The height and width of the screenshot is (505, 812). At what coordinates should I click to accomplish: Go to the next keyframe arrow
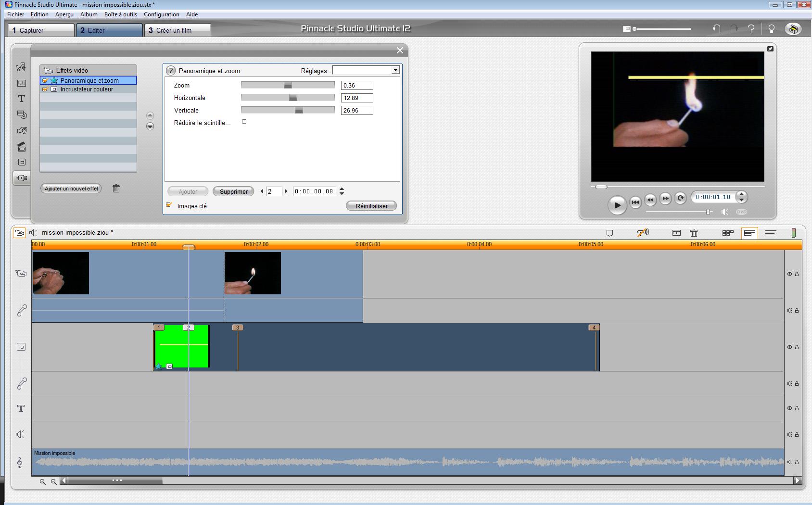pyautogui.click(x=286, y=191)
